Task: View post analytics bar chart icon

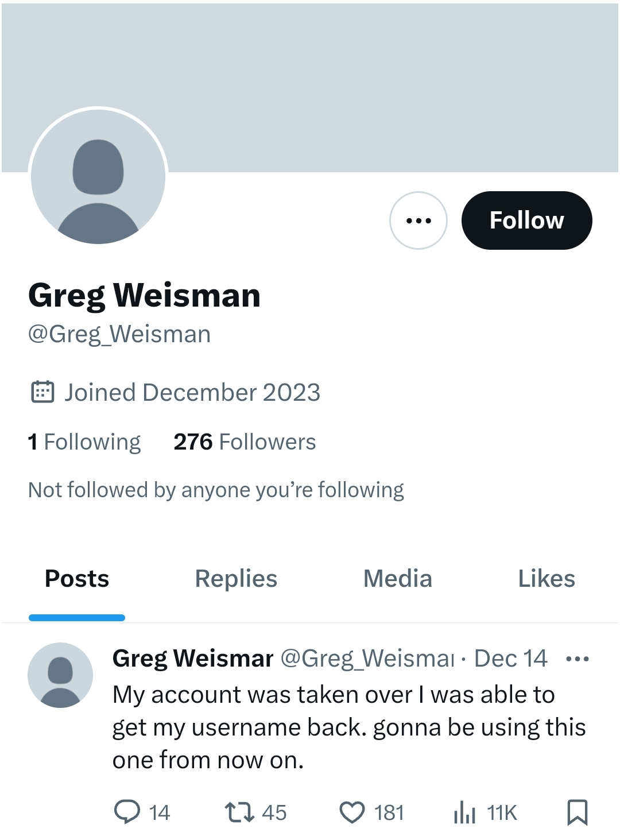Action: tap(464, 812)
